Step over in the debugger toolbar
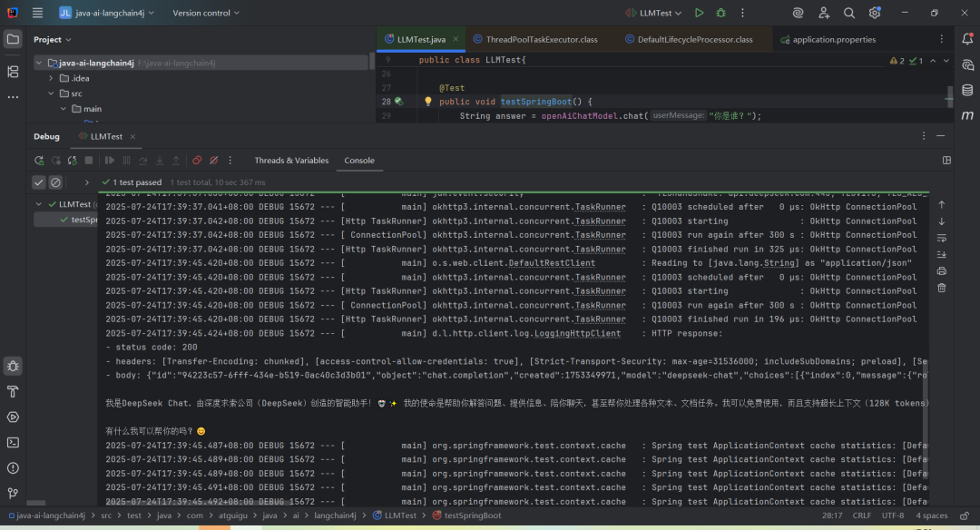The width and height of the screenshot is (980, 530). click(x=143, y=160)
